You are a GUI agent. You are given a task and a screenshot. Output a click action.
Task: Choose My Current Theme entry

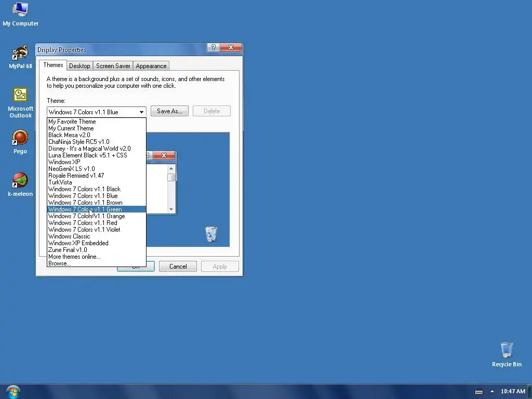[x=96, y=128]
